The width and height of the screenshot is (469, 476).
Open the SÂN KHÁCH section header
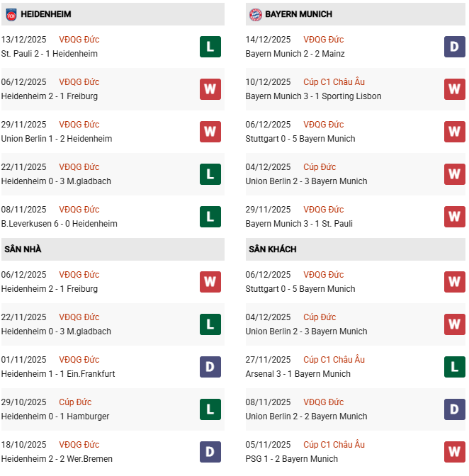pos(273,249)
